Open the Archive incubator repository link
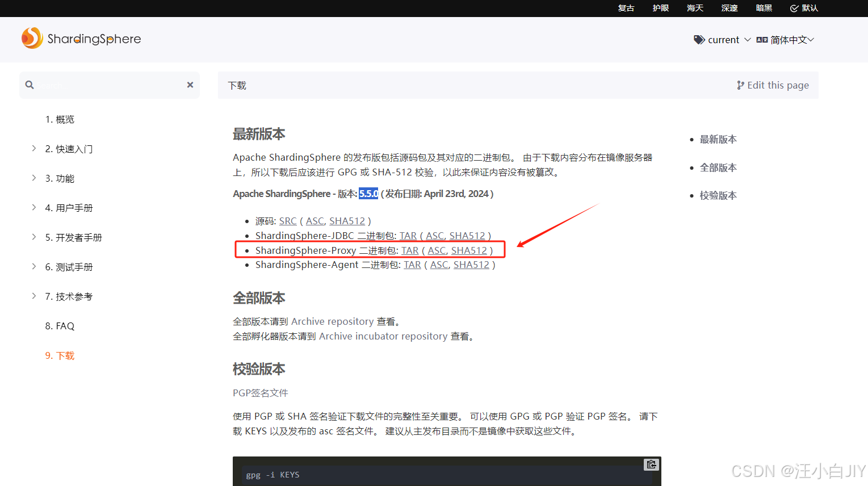 [x=383, y=336]
